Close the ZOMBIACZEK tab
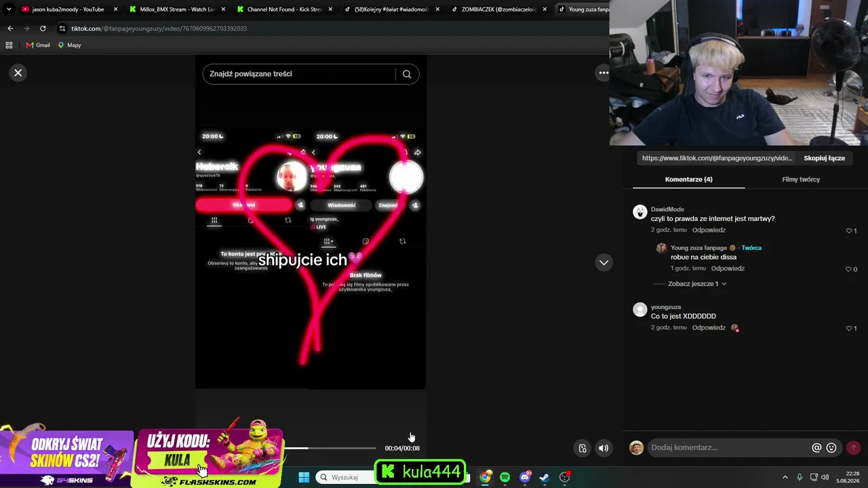Viewport: 868px width, 488px height. click(x=545, y=9)
